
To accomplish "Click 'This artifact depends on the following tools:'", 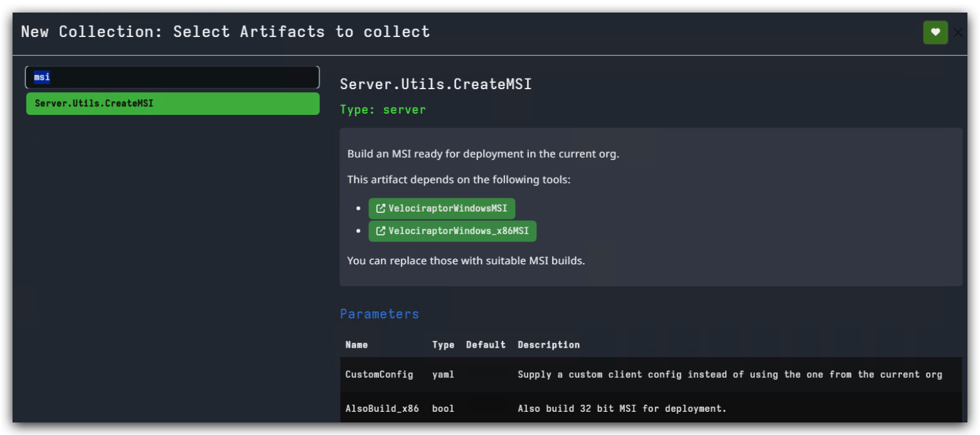I will pos(459,180).
